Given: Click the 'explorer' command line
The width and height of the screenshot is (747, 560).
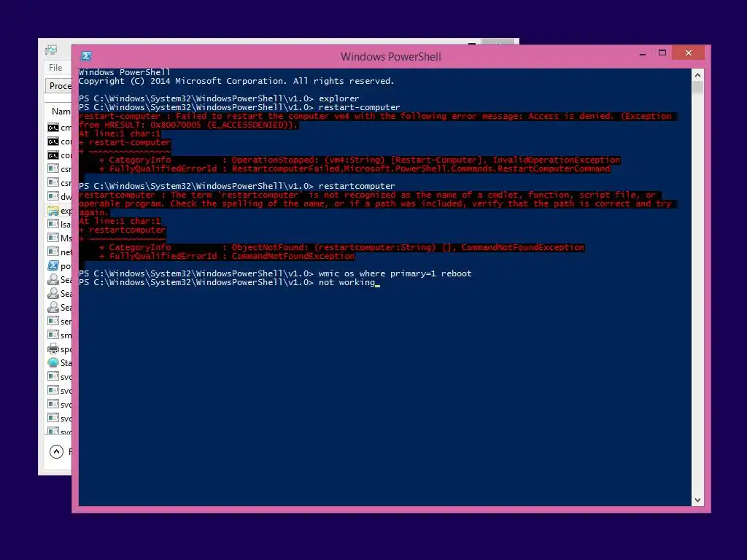Looking at the screenshot, I should click(x=219, y=98).
